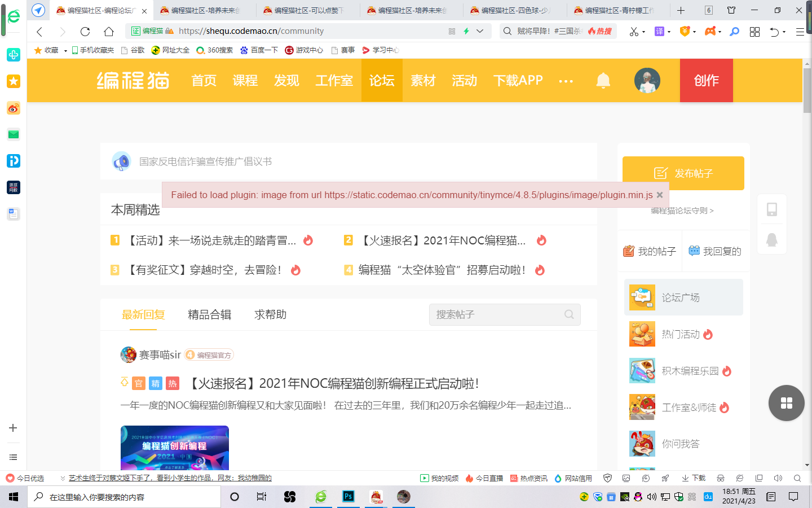
Task: Open 我回复的 my replies
Action: click(x=715, y=251)
